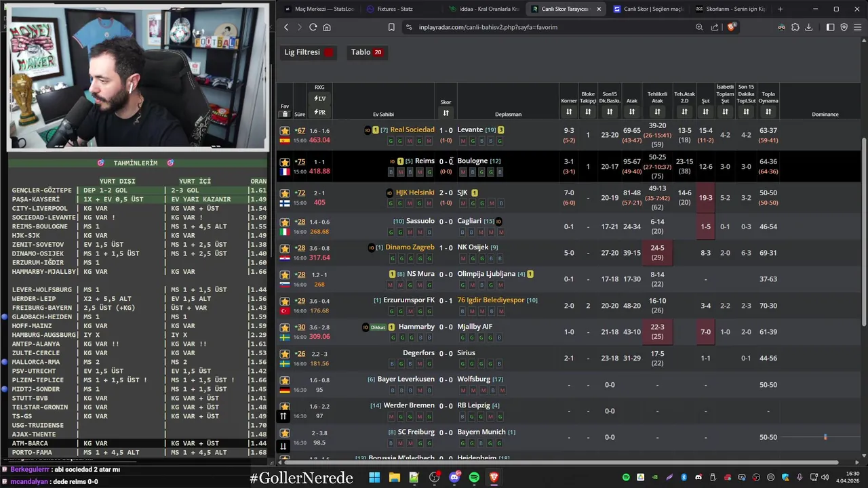This screenshot has height=488, width=868.
Task: Sort table by Şut column
Action: [x=706, y=112]
